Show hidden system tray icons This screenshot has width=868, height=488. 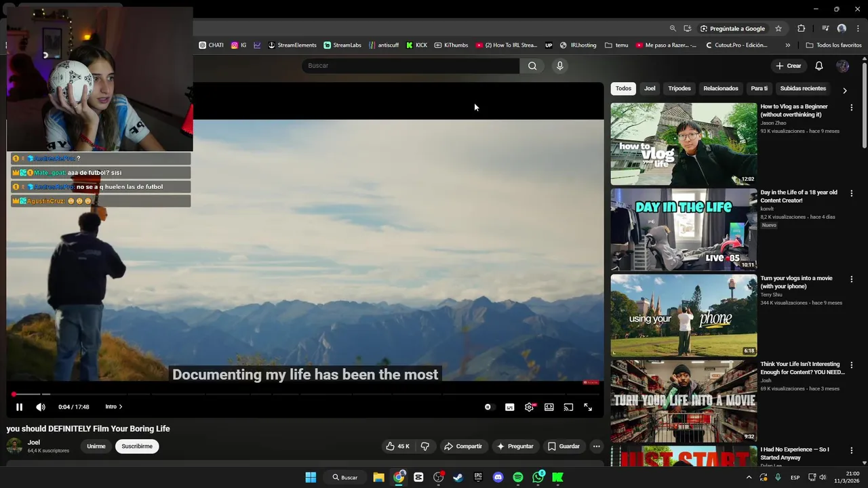click(x=749, y=477)
